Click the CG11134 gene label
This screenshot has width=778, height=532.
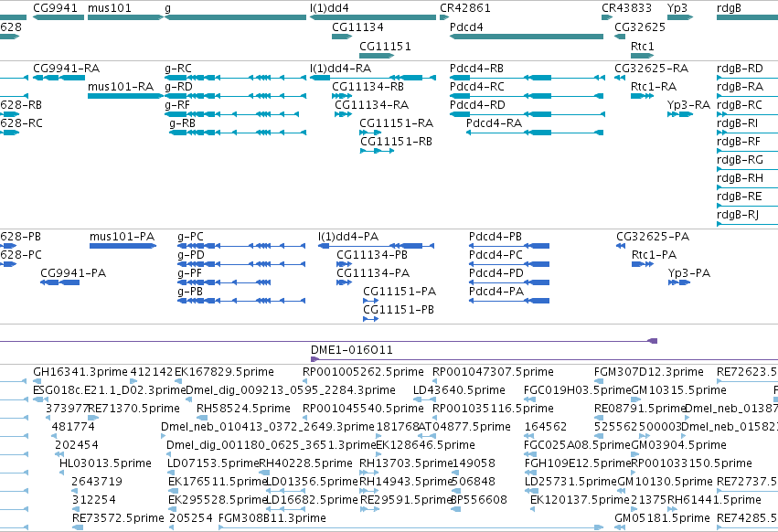click(357, 27)
